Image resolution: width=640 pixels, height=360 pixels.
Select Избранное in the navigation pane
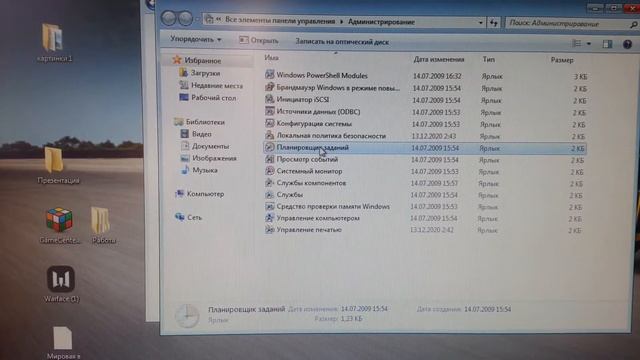[x=202, y=60]
